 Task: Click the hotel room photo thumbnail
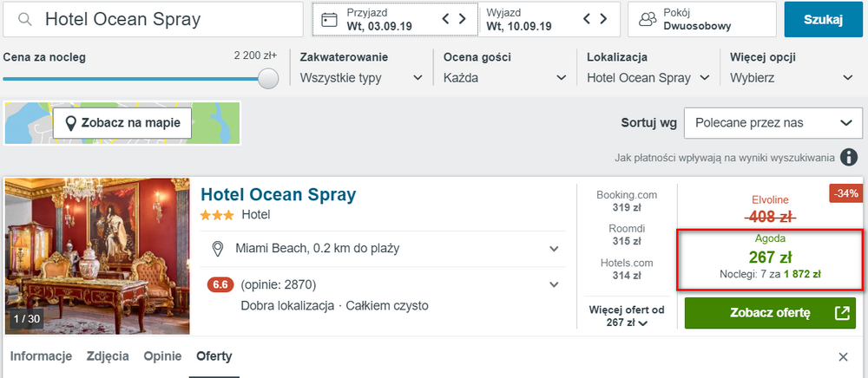point(97,256)
